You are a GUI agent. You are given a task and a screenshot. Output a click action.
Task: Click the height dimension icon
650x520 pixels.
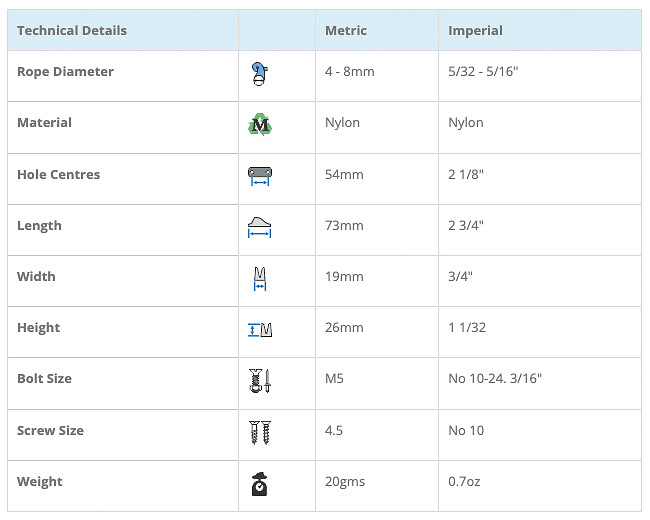pos(260,329)
